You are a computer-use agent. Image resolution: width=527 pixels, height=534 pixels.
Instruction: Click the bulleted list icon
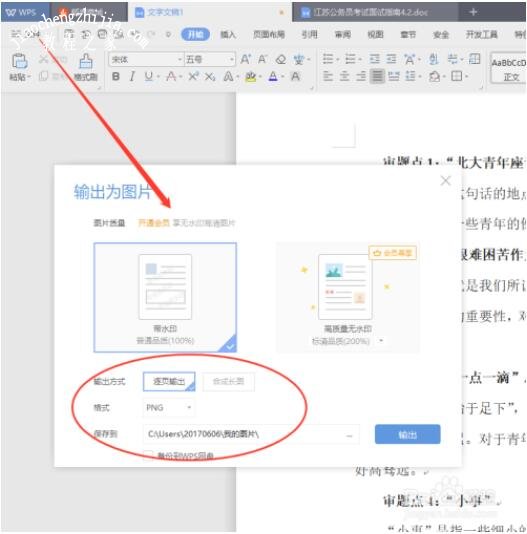click(x=328, y=59)
